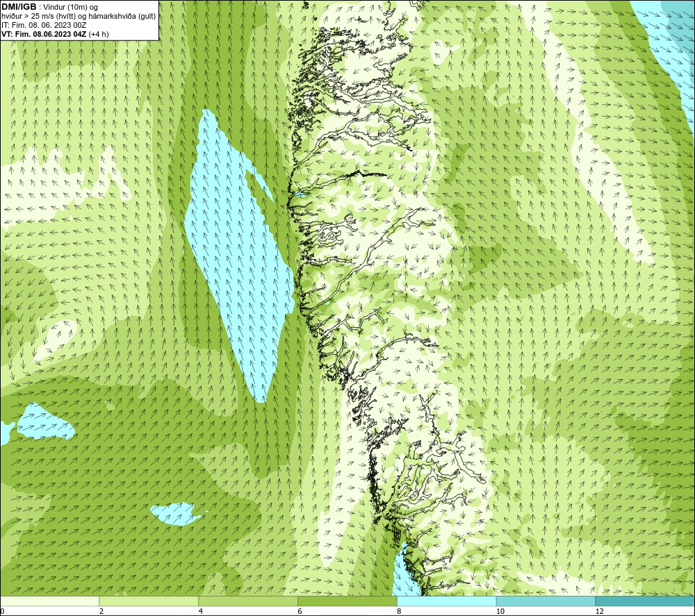Click the 'IT: Fim. 08. 06. 2023 00Z' line

(x=44, y=25)
